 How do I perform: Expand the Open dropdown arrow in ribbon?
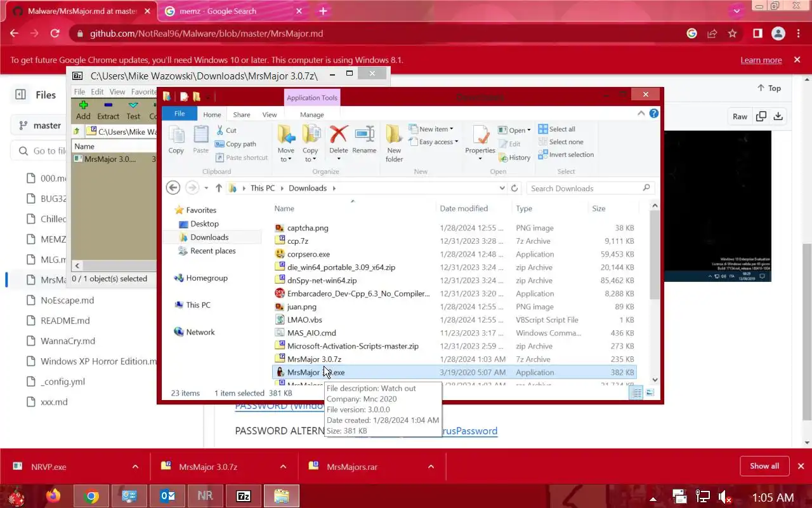pyautogui.click(x=529, y=130)
